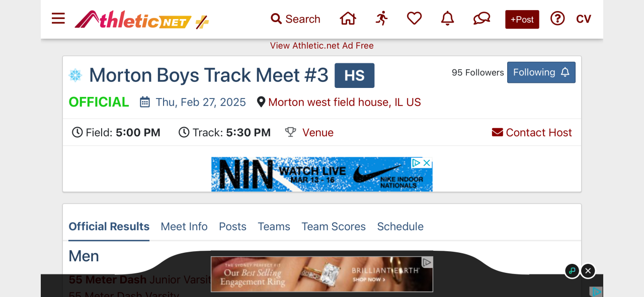Open the Posts tab
This screenshot has height=297, width=644.
232,227
